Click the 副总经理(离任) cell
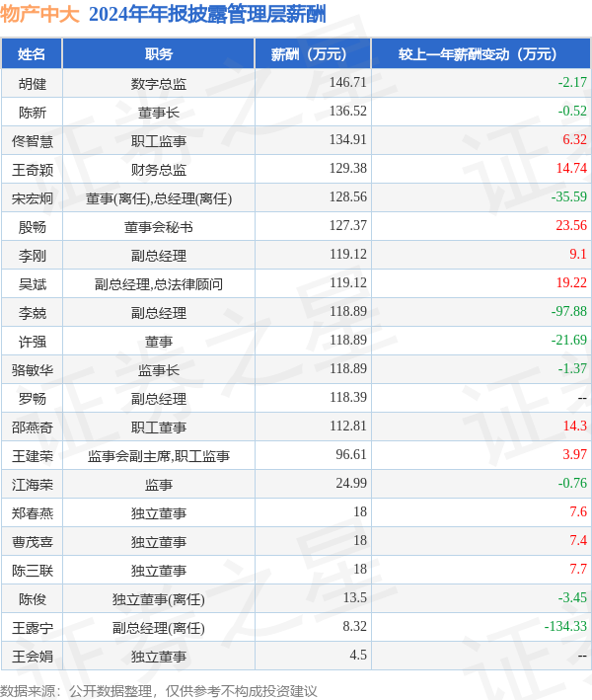 159,627
